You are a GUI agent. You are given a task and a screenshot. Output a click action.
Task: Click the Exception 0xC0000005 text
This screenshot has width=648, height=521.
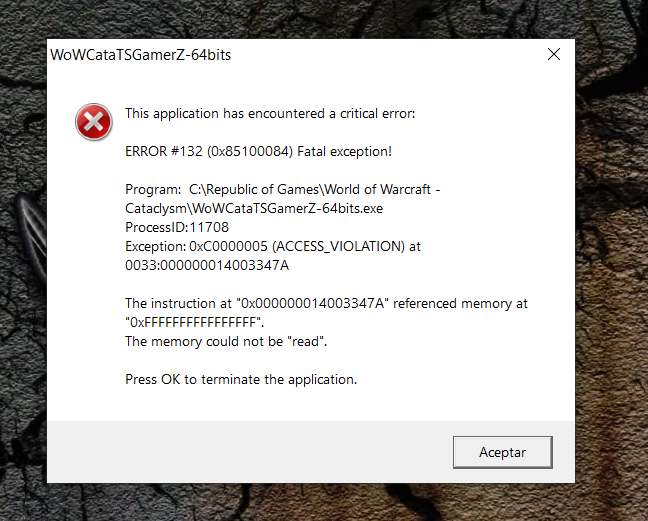coord(196,247)
